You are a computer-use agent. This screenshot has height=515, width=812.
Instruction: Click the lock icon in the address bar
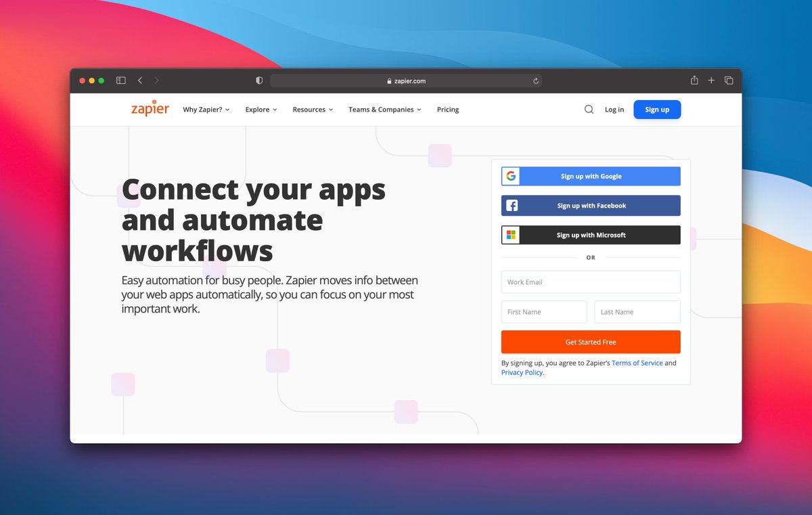(x=389, y=81)
